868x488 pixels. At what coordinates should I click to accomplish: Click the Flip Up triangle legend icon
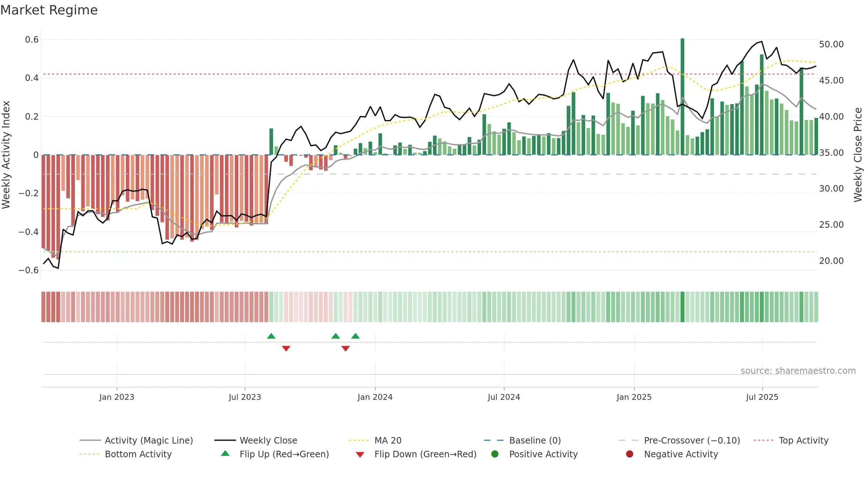click(225, 453)
